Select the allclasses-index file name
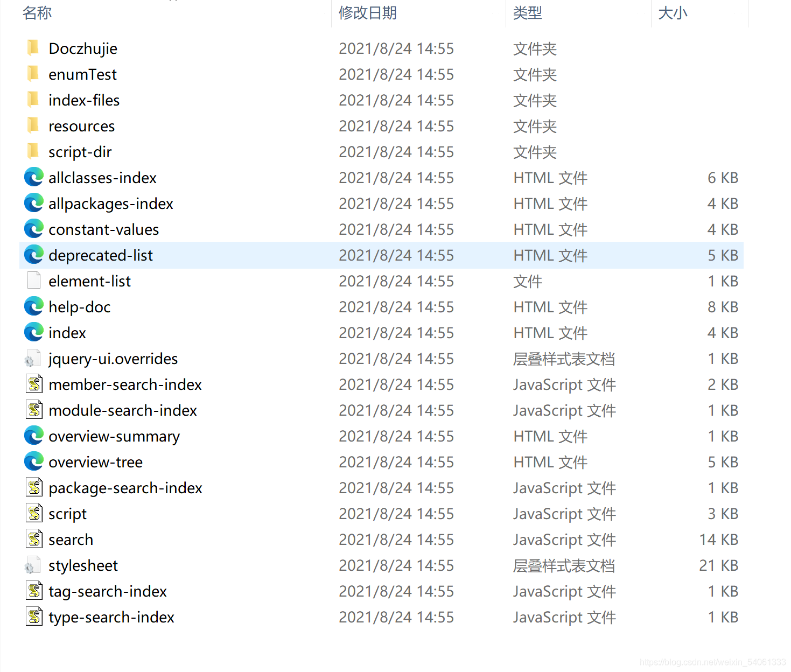 coord(102,178)
